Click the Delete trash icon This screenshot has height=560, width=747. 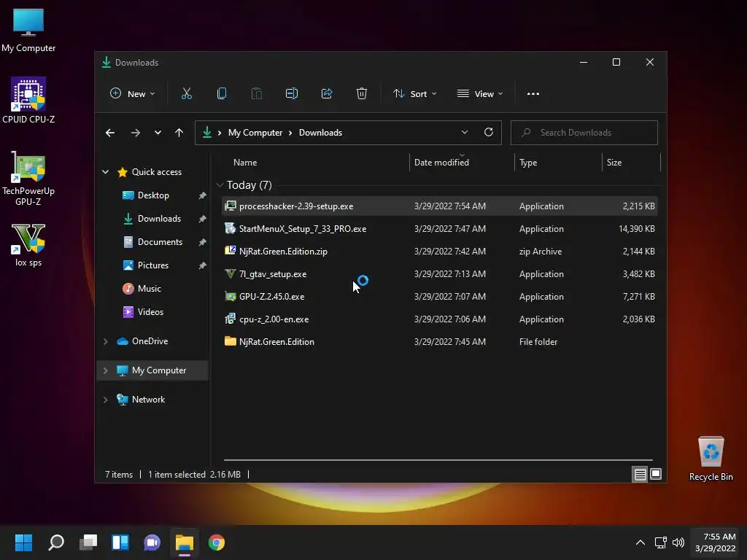point(362,94)
